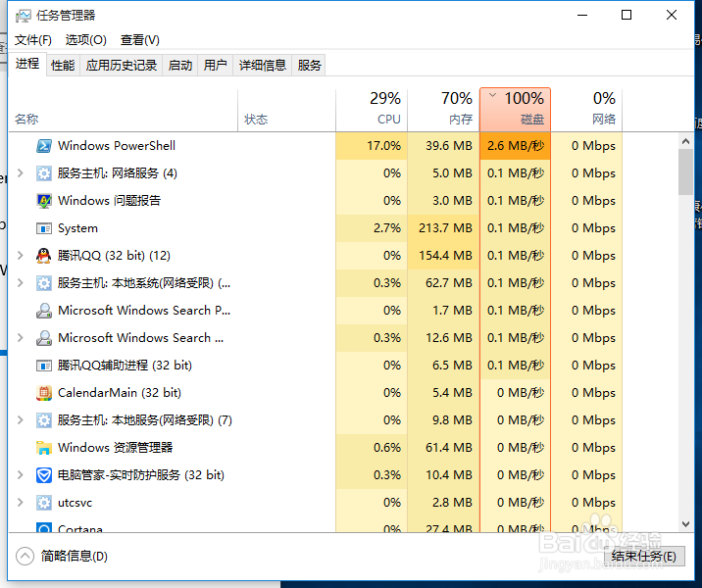Screen dimensions: 702x588
Task: Sort by the CPU 29% column header
Action: [372, 110]
